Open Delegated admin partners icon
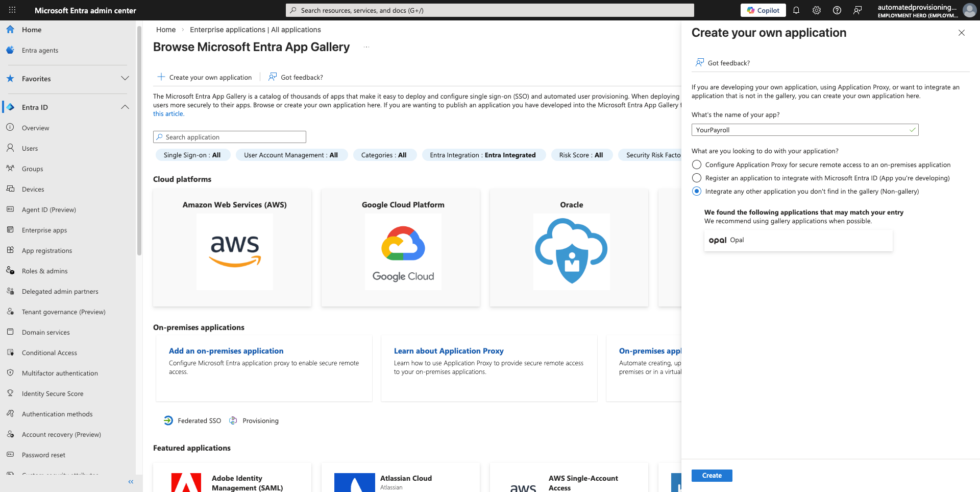 (x=10, y=291)
